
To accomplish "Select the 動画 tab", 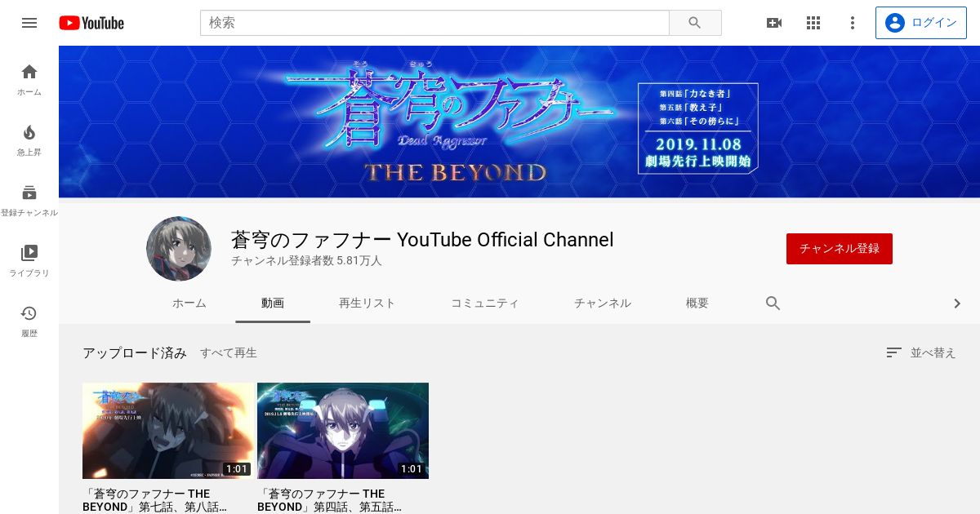I will (273, 304).
